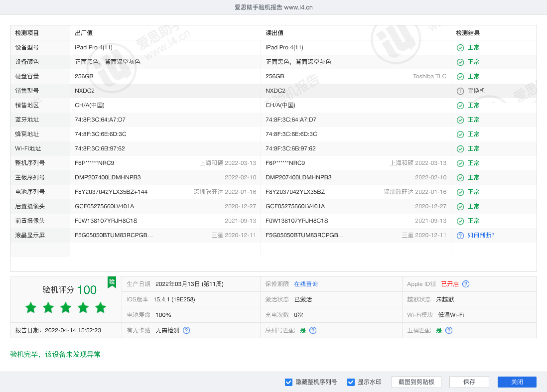Image resolution: width=547 pixels, height=392 pixels.
Task: Click iOS version 15.4.1 (19E258)
Action: pos(174,299)
